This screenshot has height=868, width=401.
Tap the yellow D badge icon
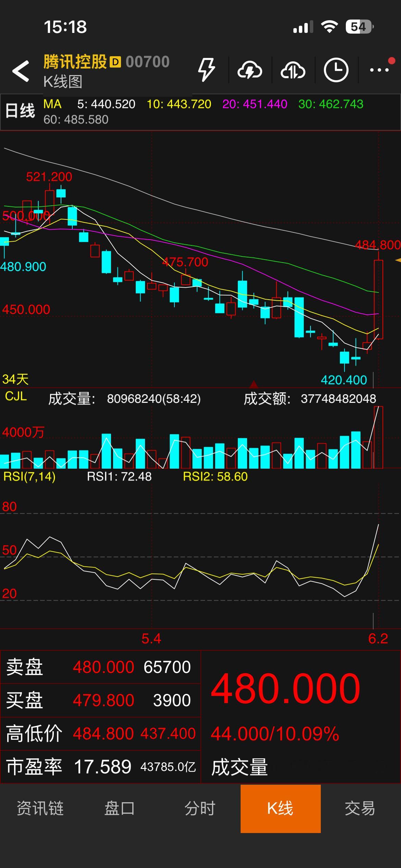tap(115, 62)
